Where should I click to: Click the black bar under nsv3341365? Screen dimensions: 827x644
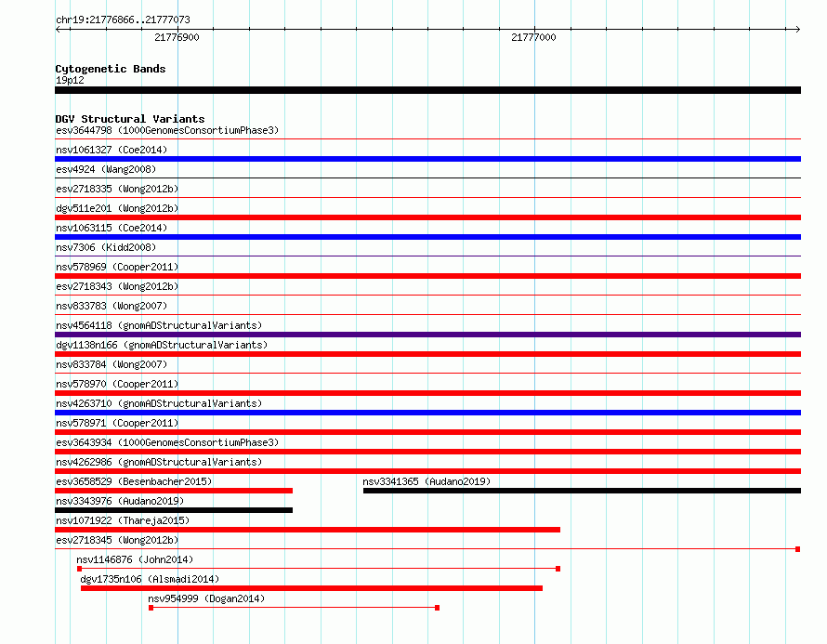[582, 491]
